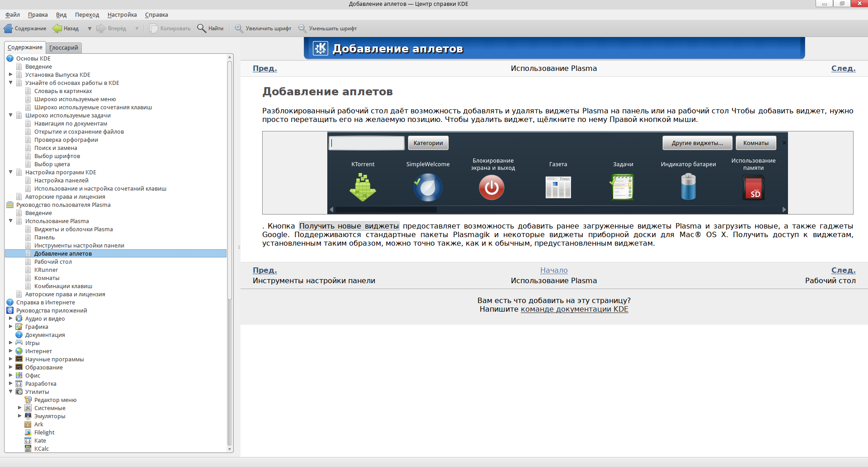Viewport: 868px width, 467px height.
Task: Open the Рабочий стол tree item
Action: 53,262
